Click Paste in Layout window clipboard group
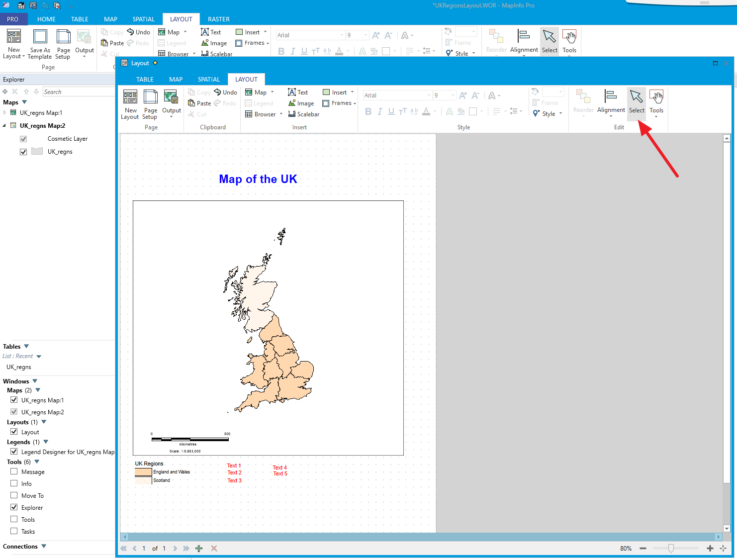 pyautogui.click(x=199, y=103)
